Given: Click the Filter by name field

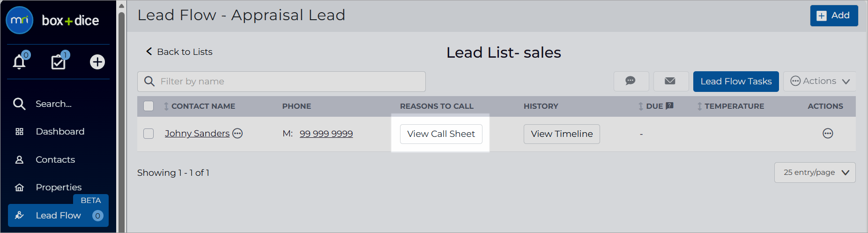Looking at the screenshot, I should (282, 82).
